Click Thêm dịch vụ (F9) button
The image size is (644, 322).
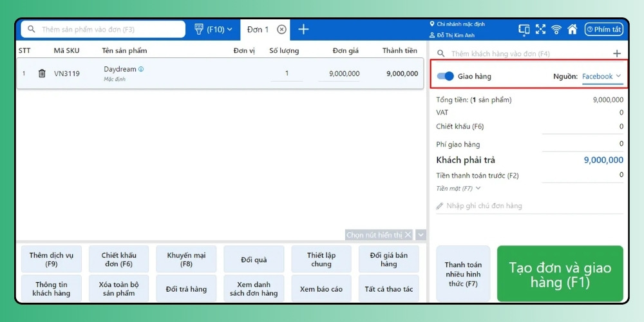point(52,260)
